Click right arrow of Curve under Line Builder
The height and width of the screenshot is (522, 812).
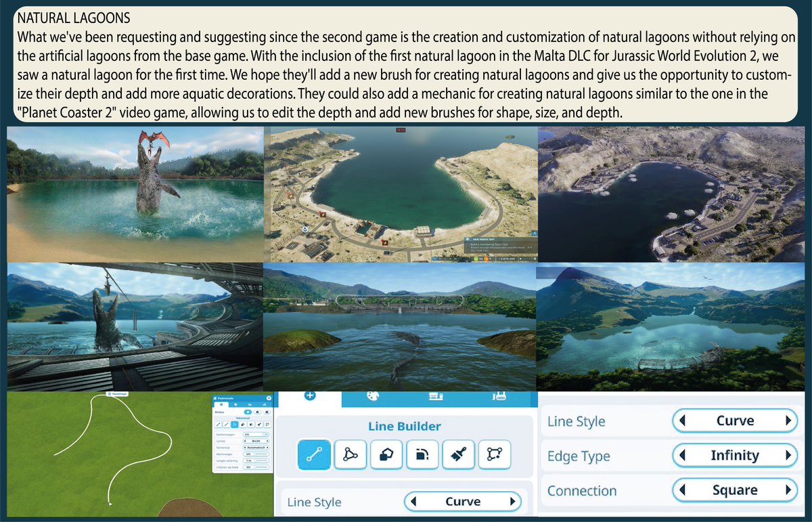pos(513,502)
